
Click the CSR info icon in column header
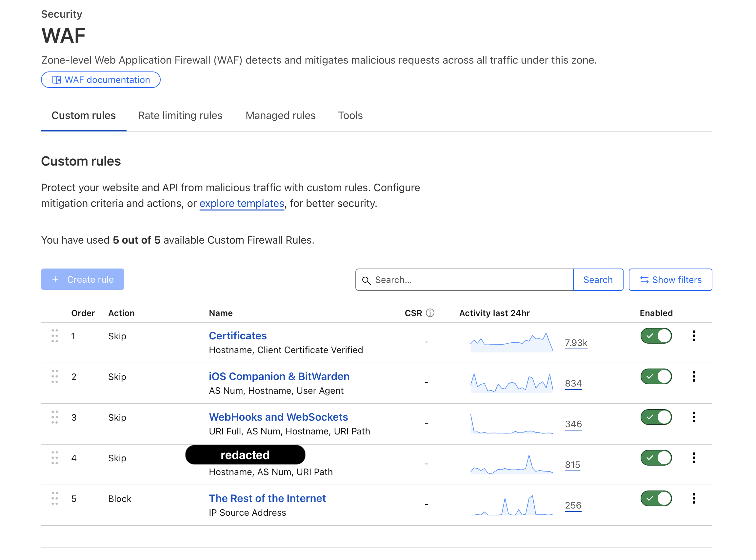[x=430, y=313]
